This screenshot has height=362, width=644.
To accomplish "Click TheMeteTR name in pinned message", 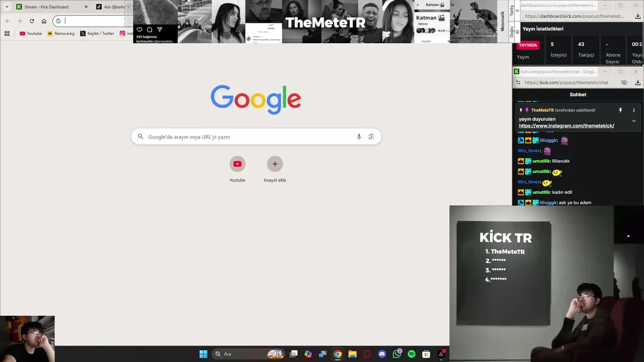I will tap(542, 110).
